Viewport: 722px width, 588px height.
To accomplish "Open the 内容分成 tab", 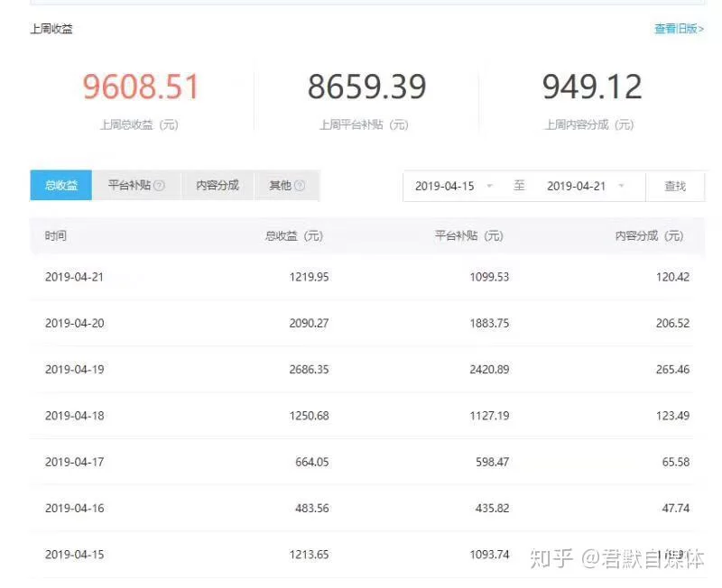I will (x=217, y=185).
